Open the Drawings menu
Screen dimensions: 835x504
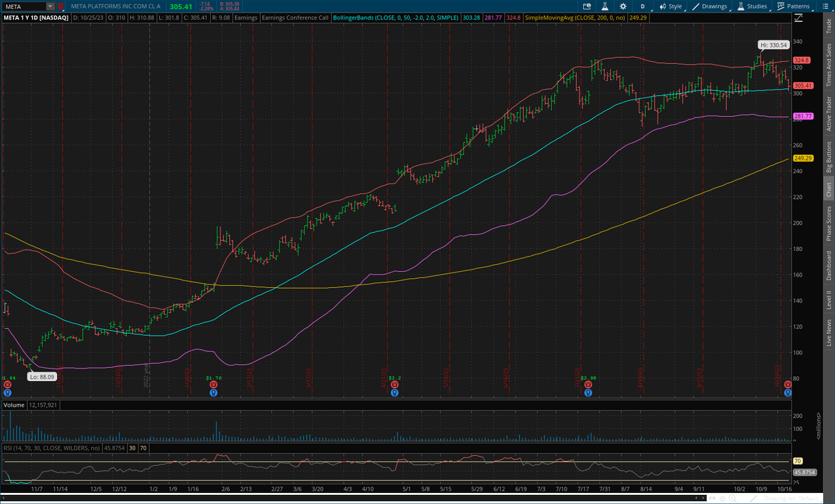pos(711,6)
